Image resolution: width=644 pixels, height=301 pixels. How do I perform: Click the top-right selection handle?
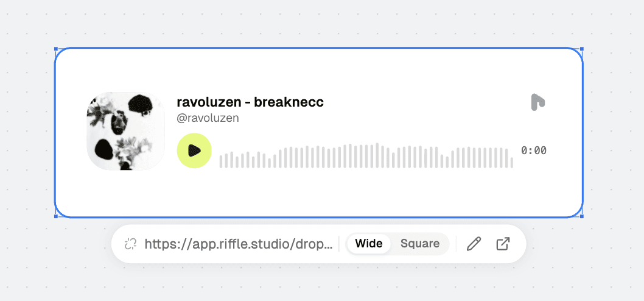tap(581, 49)
